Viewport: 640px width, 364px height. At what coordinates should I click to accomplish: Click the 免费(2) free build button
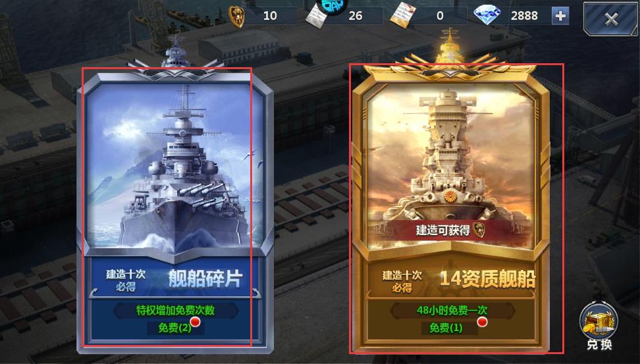pos(174,327)
